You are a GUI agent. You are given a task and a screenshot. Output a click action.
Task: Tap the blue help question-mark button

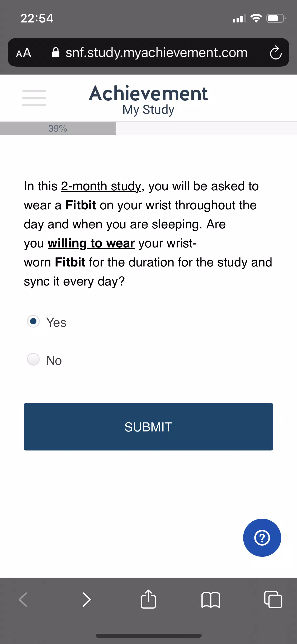click(262, 537)
